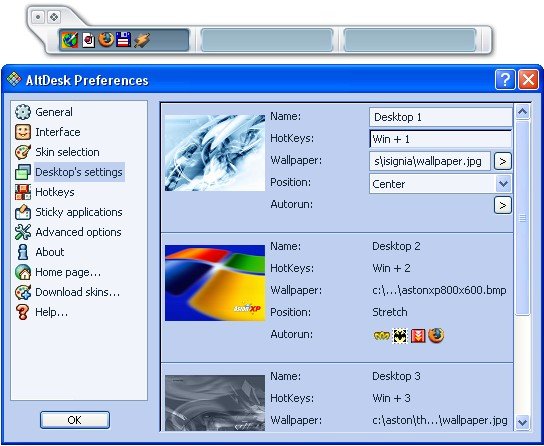Click the globe icon in the AltDesk bar

[70, 40]
